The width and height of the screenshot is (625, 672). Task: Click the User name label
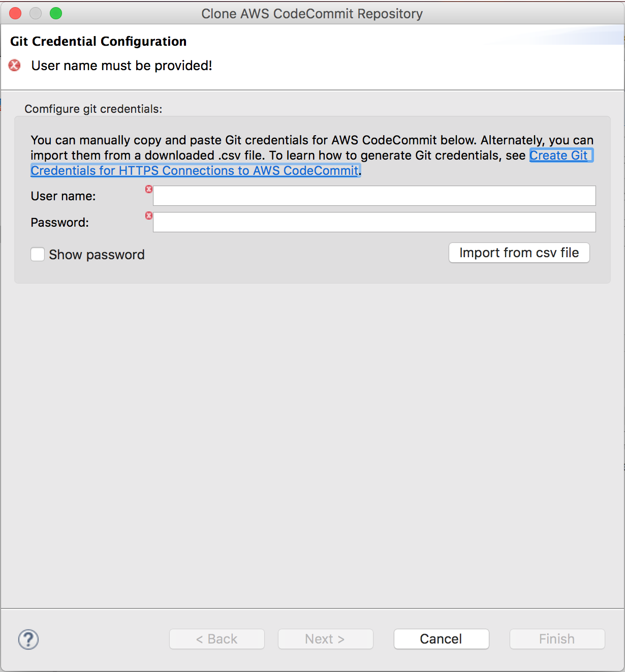(63, 196)
